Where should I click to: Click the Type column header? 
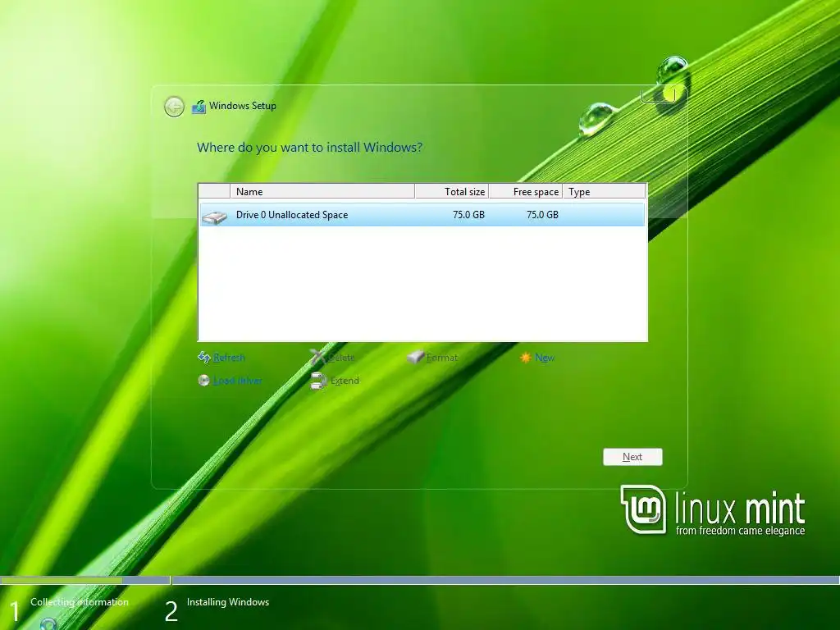point(605,191)
